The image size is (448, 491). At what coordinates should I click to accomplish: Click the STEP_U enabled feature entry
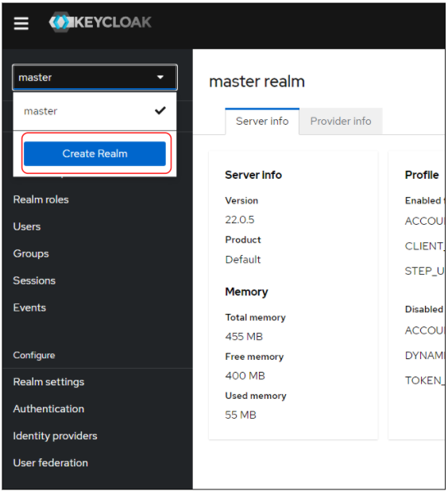(x=424, y=271)
